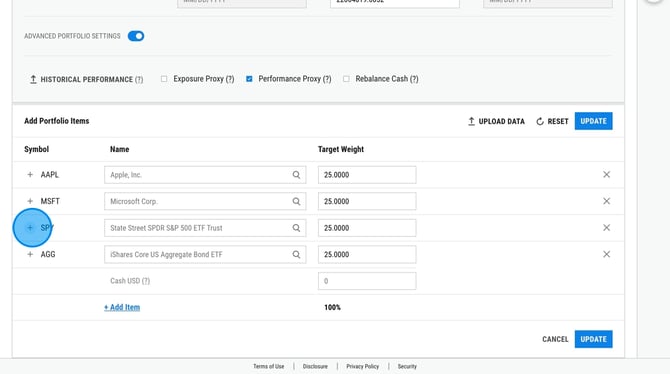Click the Performance Proxy help marker
Viewport: 670px width, 374px height.
pyautogui.click(x=327, y=79)
